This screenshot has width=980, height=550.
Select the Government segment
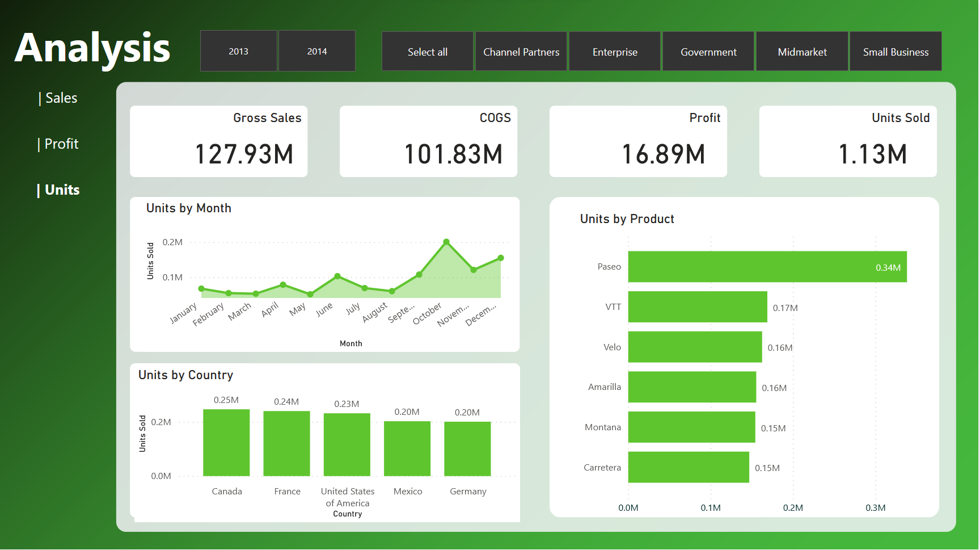708,51
